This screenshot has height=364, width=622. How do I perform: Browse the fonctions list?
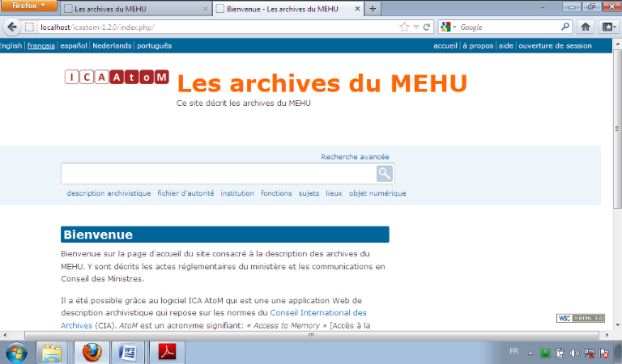pyautogui.click(x=276, y=193)
